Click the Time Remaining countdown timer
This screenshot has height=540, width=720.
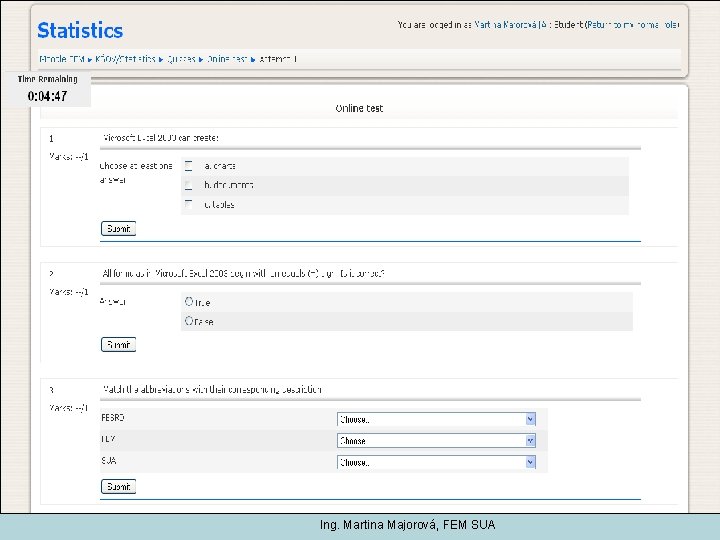(48, 90)
